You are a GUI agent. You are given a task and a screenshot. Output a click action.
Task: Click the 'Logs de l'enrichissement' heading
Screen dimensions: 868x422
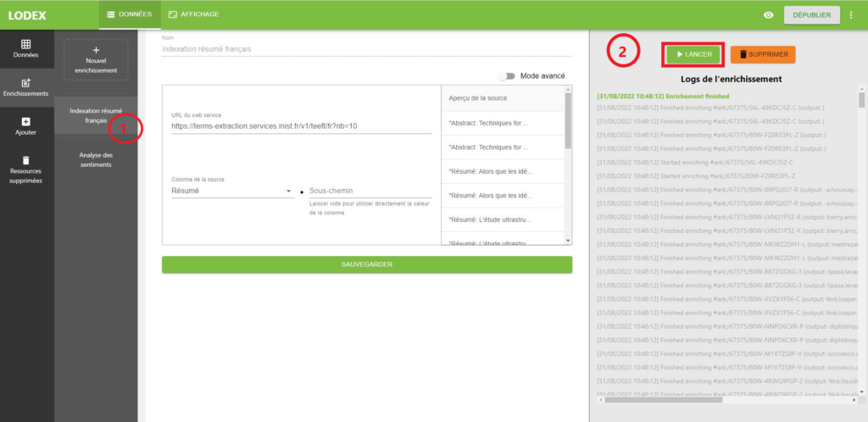731,79
